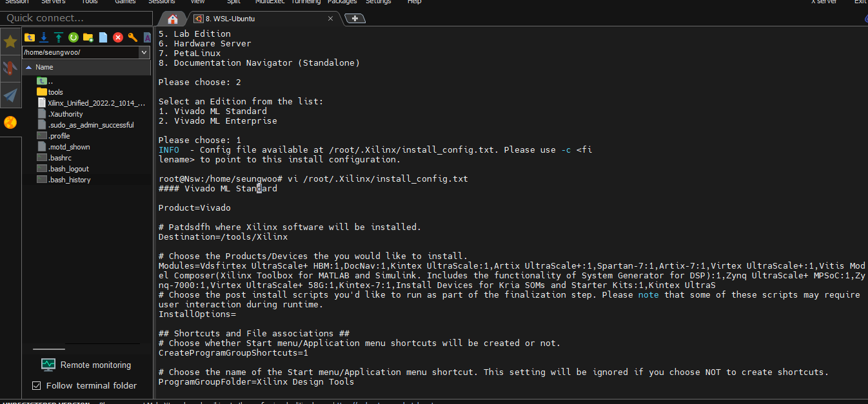Close the WSL-Ubuntu tab
868x404 pixels.
point(331,19)
